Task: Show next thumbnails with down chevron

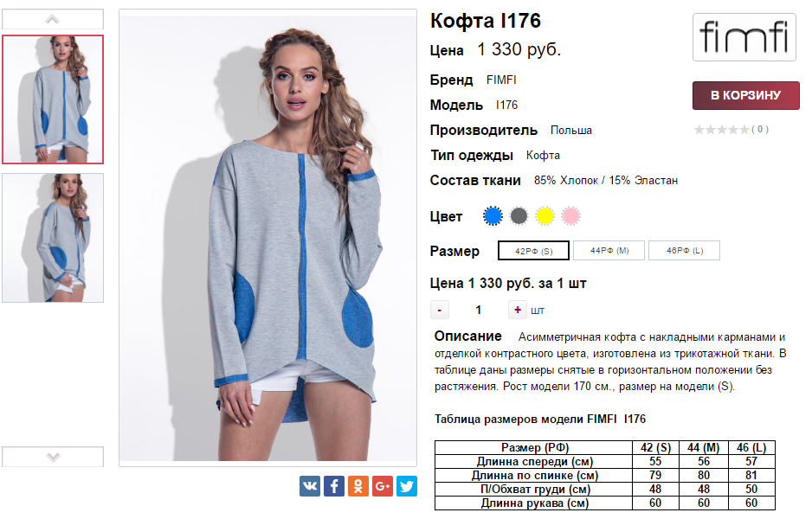Action: click(x=52, y=457)
